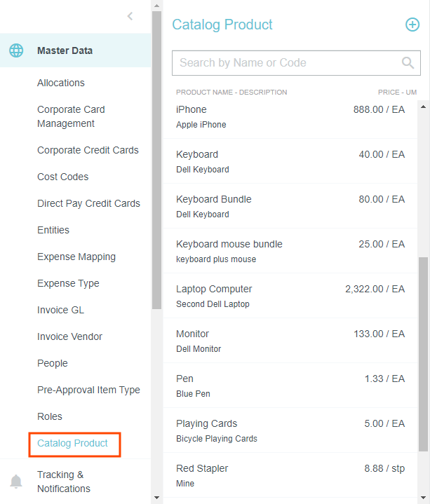This screenshot has width=430, height=504.
Task: Select the Red Stapler product
Action: point(290,475)
